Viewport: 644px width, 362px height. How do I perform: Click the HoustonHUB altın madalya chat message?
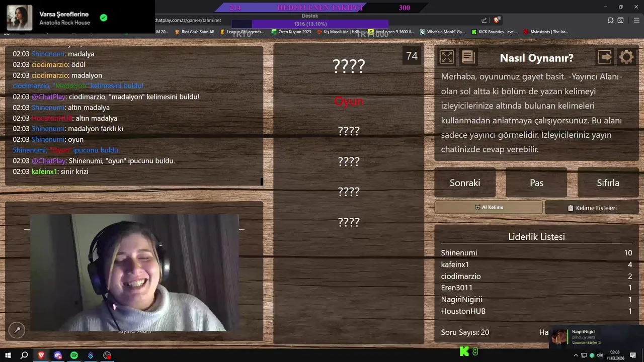click(x=65, y=118)
